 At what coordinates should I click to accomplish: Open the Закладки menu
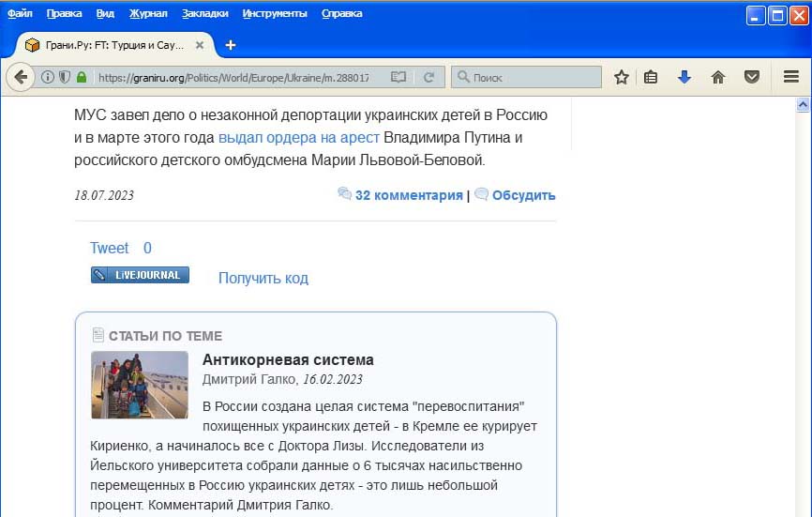coord(205,13)
